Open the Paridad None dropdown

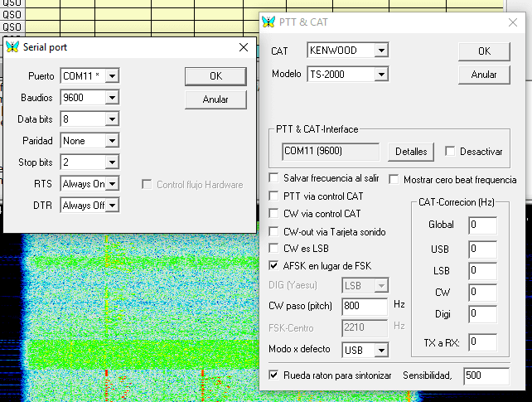112,141
